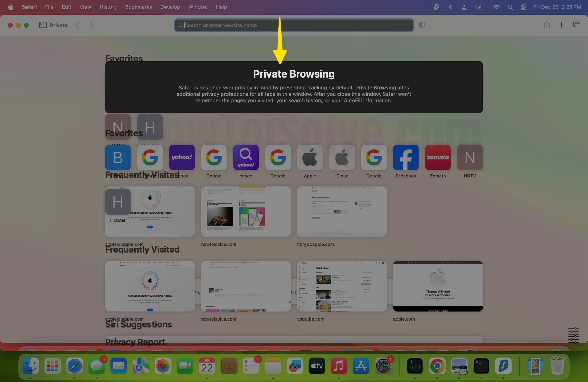Click the Wi-Fi status icon
This screenshot has width=588, height=382.
496,7
